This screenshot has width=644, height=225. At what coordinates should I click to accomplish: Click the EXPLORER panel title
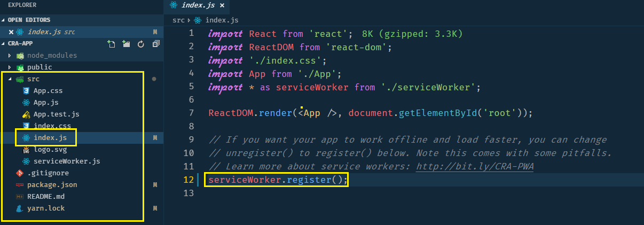tap(22, 5)
